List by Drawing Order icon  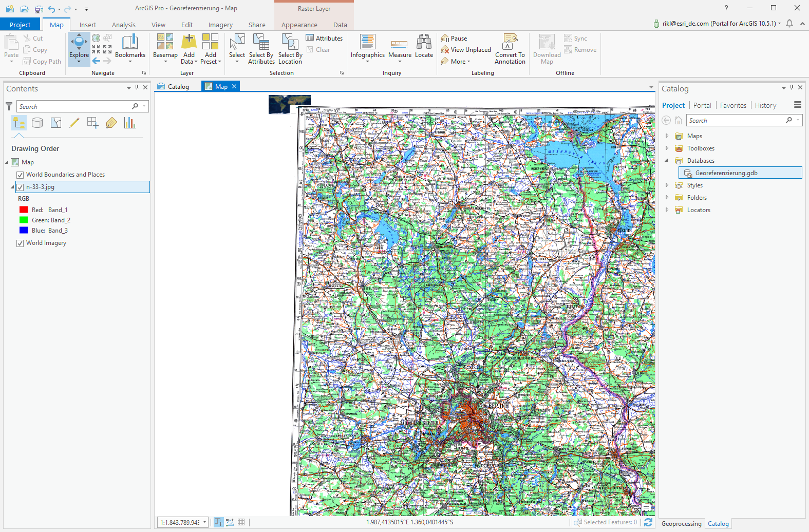click(19, 123)
